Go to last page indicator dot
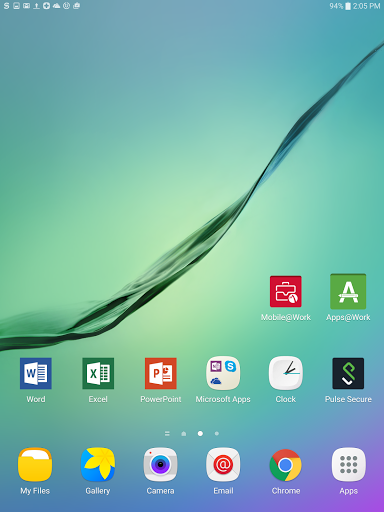Screen dimensions: 384x512 coord(217,434)
